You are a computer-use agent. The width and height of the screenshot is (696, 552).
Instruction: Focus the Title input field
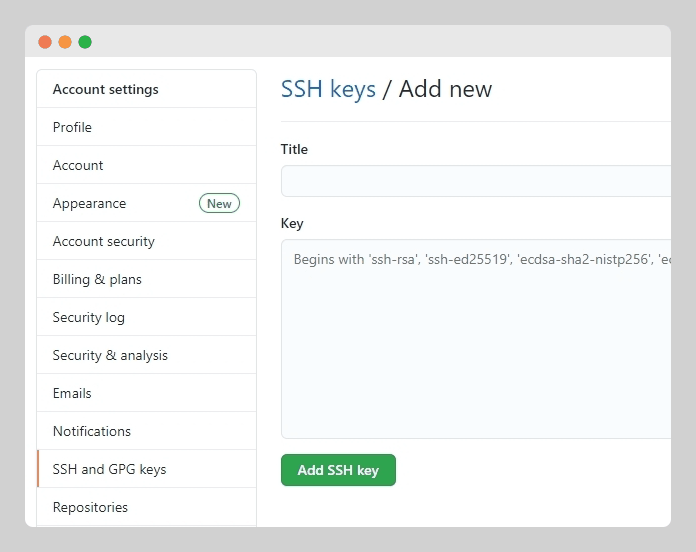(475, 181)
